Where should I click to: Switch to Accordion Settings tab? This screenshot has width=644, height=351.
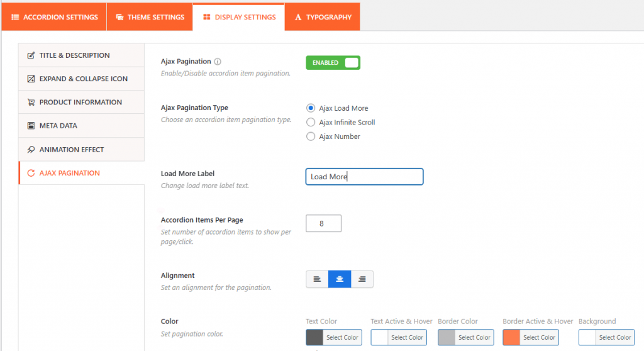[54, 17]
